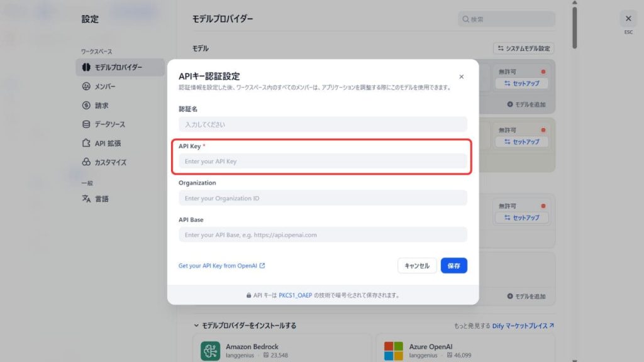Click the Organization ID input field
The height and width of the screenshot is (362, 644).
[323, 198]
